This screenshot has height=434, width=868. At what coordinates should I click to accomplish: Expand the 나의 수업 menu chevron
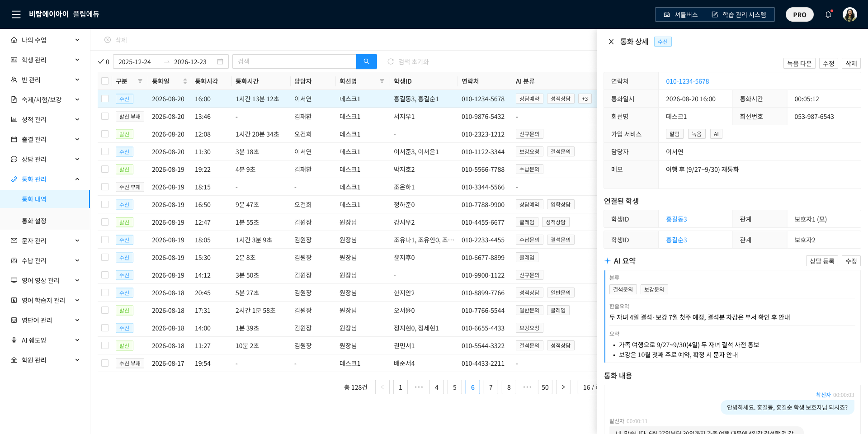[x=77, y=40]
